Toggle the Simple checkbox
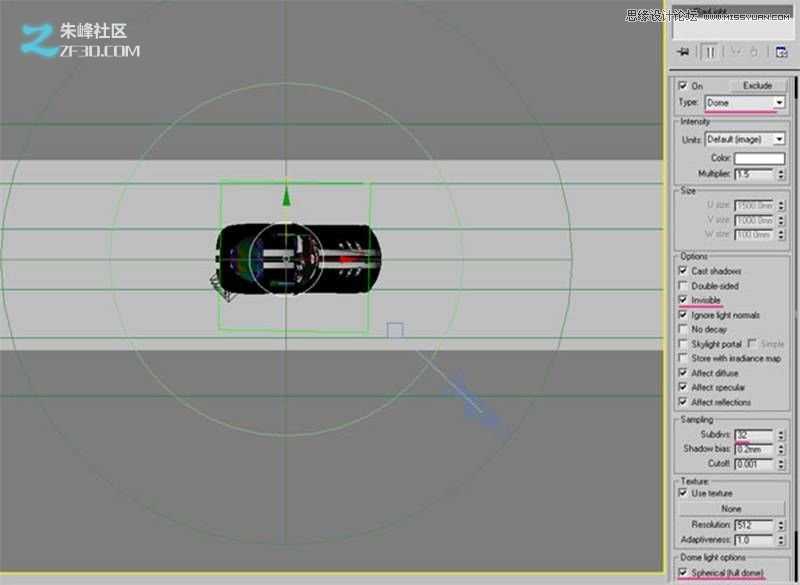 [752, 343]
